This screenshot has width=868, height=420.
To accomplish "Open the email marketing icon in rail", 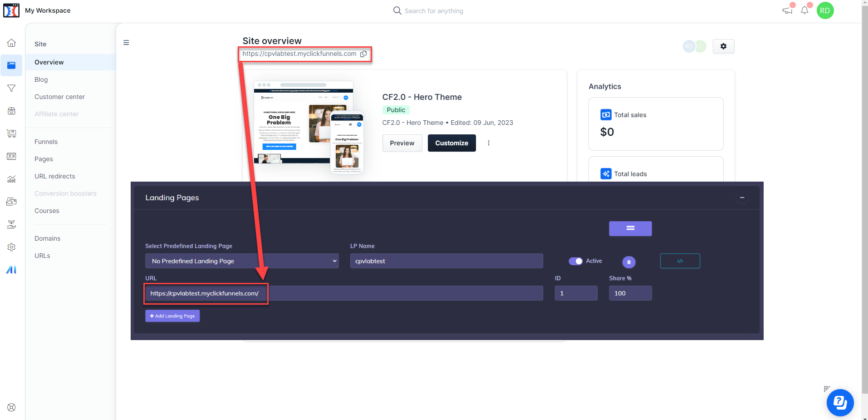I will 11,202.
